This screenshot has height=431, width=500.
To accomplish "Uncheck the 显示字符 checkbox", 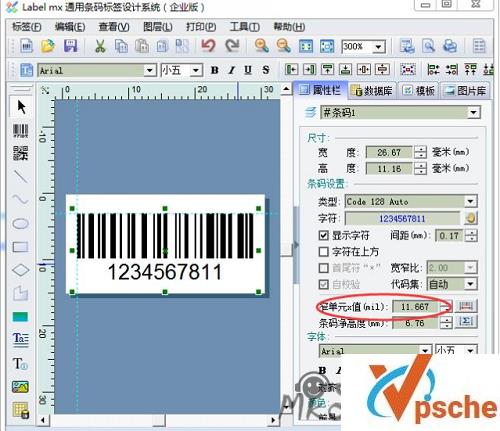I will (x=323, y=235).
